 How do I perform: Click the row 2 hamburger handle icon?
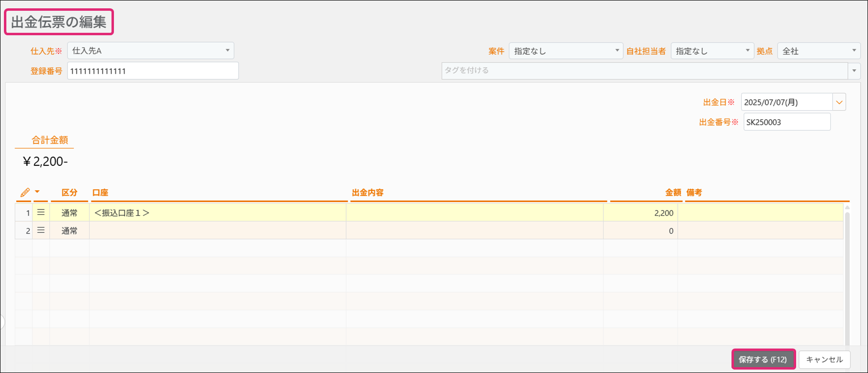(41, 230)
